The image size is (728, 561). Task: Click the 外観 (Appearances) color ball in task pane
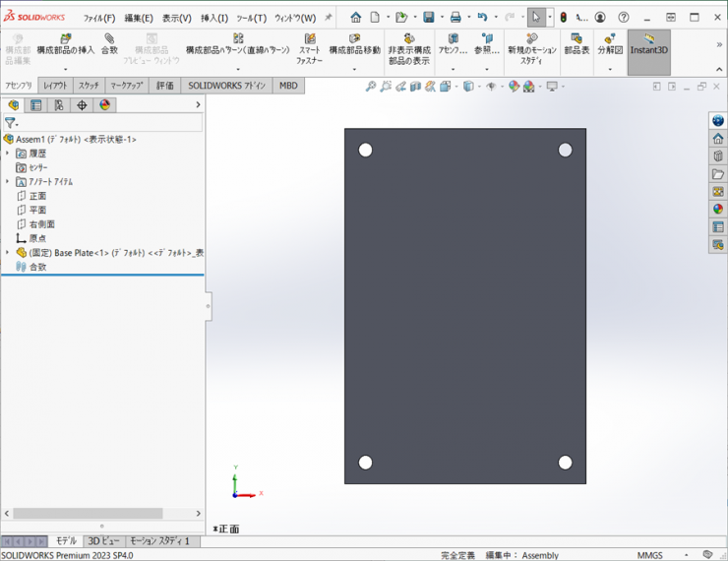[x=718, y=209]
